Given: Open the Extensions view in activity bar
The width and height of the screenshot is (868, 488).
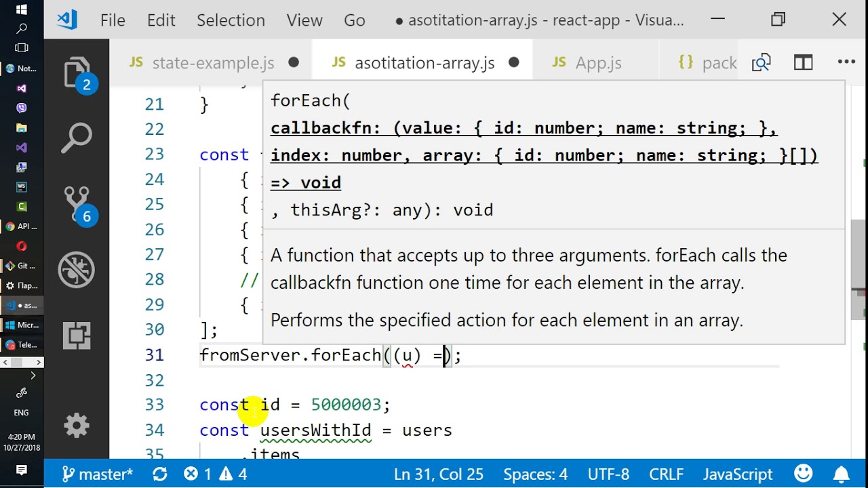Looking at the screenshot, I should (77, 335).
